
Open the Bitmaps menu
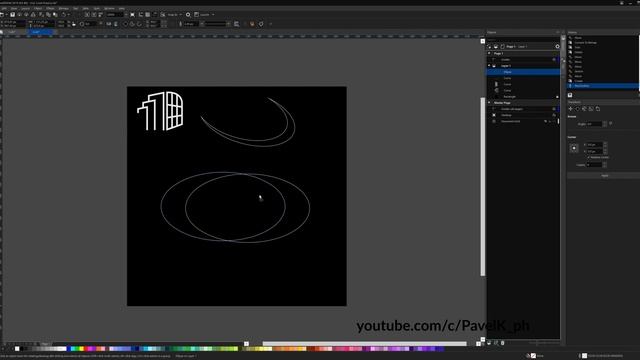click(x=64, y=8)
